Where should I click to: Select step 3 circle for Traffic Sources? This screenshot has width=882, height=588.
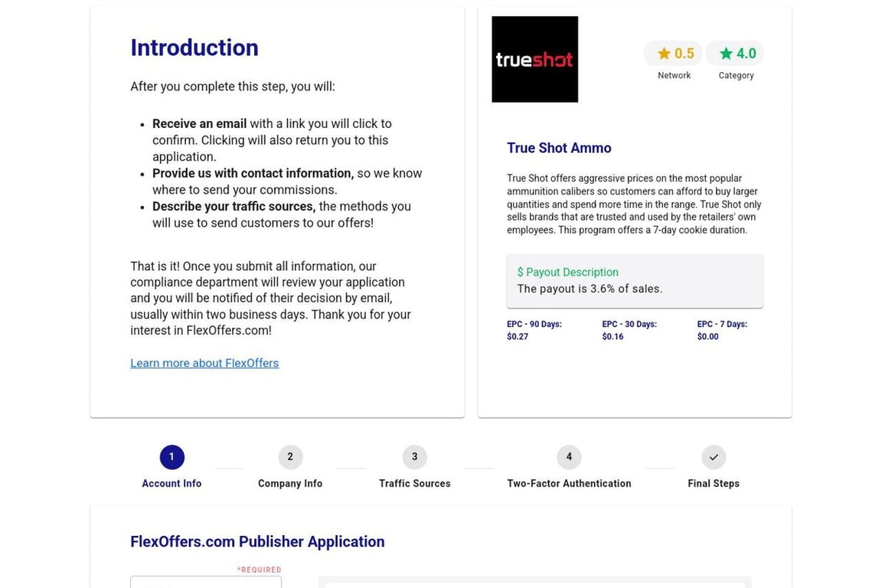click(414, 457)
